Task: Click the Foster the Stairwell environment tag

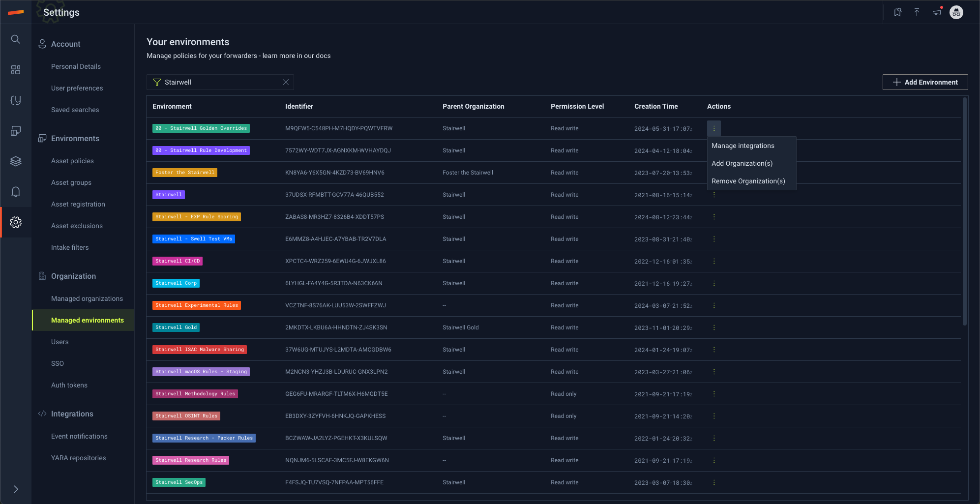Action: (x=185, y=173)
